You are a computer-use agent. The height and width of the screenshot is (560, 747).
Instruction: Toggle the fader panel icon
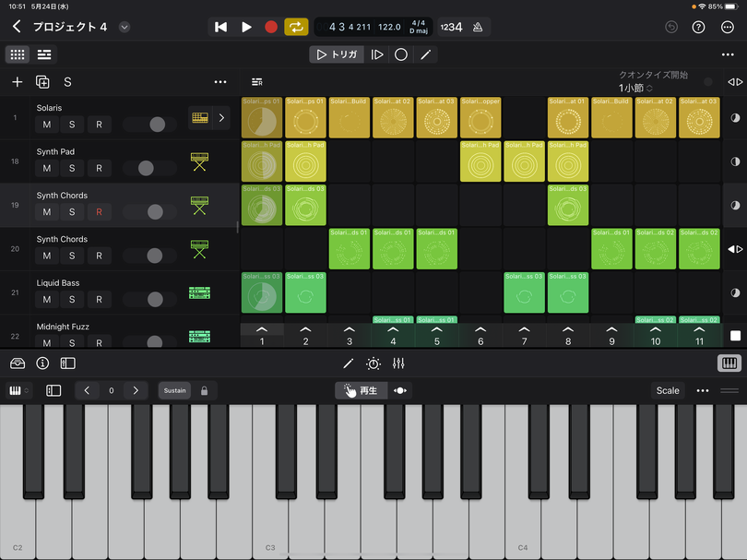(x=67, y=363)
